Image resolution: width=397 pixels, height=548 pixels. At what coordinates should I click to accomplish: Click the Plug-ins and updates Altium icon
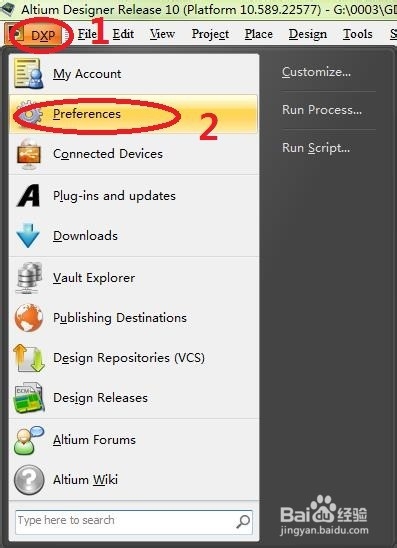pos(29,195)
